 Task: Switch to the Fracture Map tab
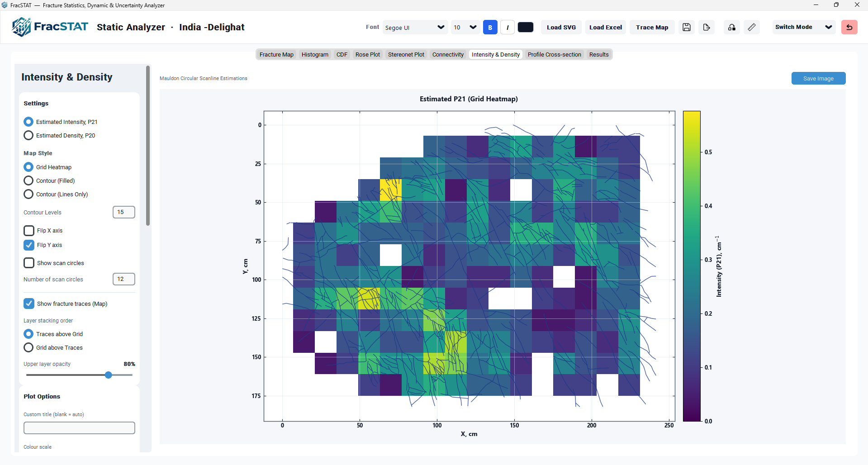click(x=276, y=54)
